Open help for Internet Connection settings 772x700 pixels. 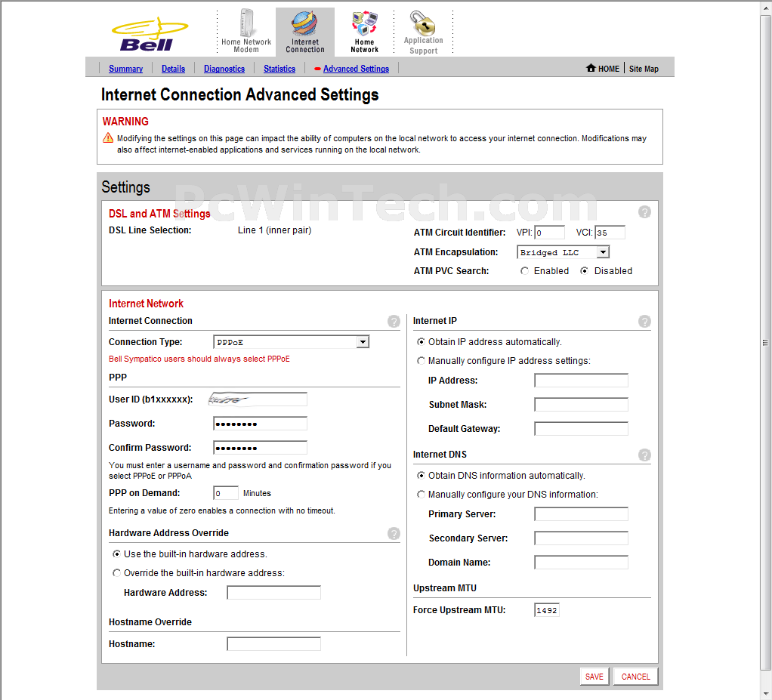pos(394,322)
